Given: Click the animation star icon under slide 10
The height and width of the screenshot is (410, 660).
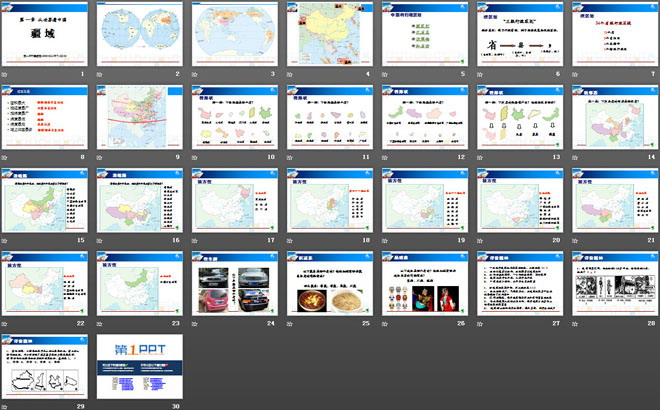Looking at the screenshot, I should coord(195,158).
